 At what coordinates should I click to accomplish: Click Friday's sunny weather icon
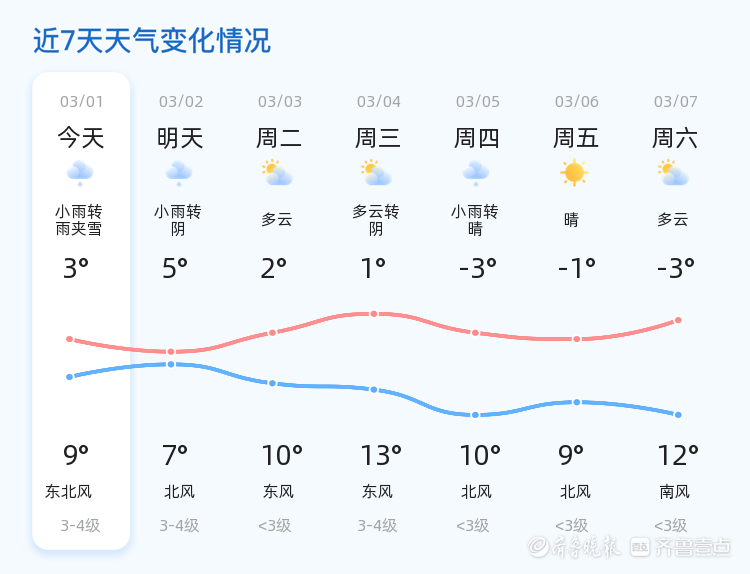[574, 173]
